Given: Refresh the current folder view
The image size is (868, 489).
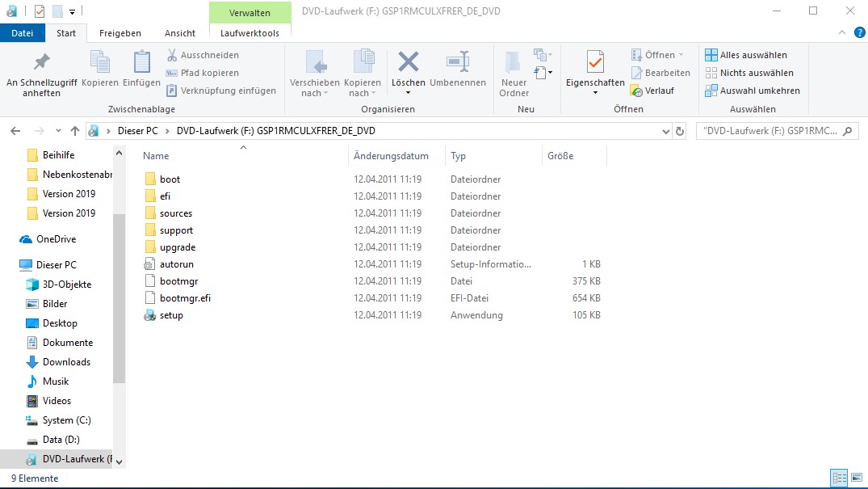Looking at the screenshot, I should pos(680,132).
